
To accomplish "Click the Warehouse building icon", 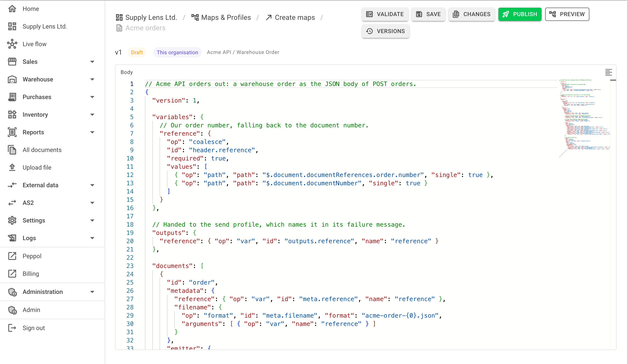I will point(12,79).
